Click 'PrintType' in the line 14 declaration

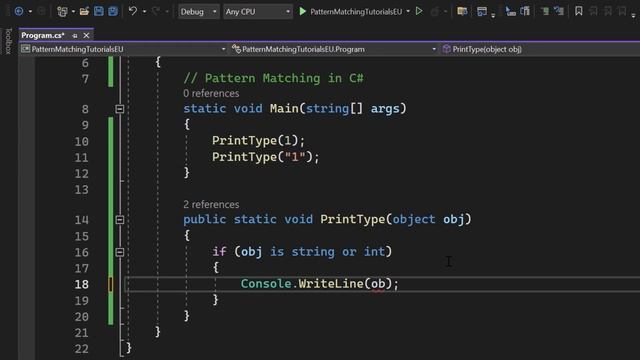pos(353,219)
